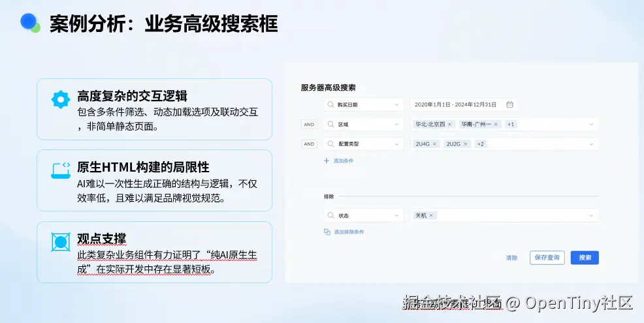The width and height of the screenshot is (644, 323).
Task: Click the 高度复杂的交互逻辑 heading
Action: [132, 96]
